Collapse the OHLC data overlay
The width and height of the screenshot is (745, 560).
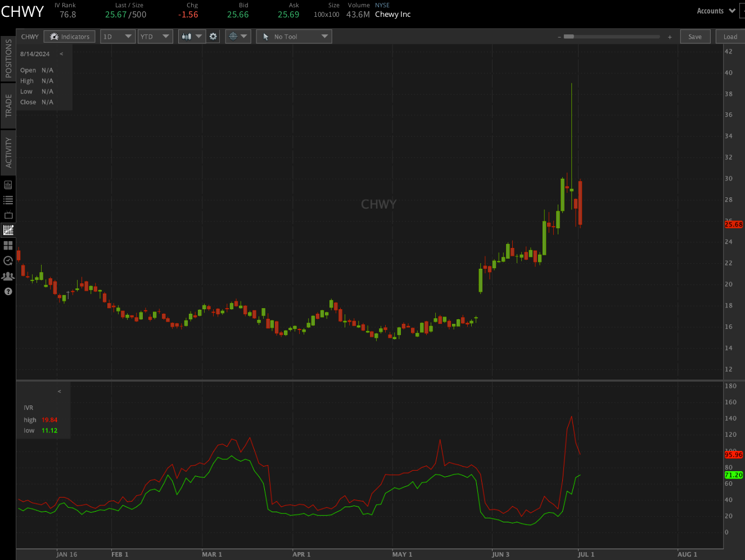click(61, 53)
